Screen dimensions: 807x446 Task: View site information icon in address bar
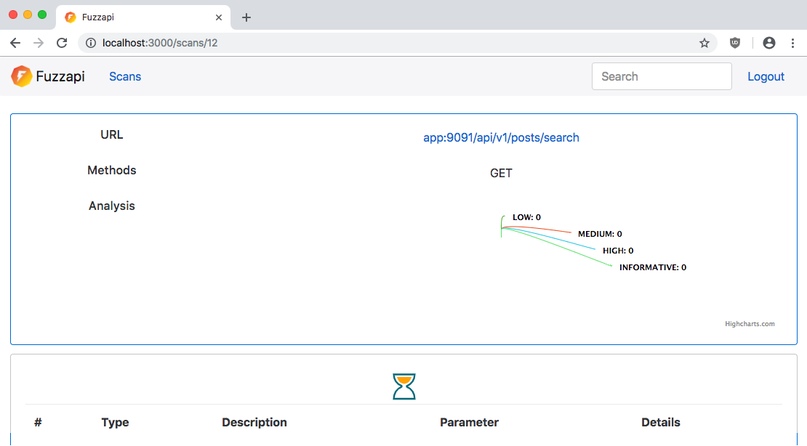pos(90,43)
